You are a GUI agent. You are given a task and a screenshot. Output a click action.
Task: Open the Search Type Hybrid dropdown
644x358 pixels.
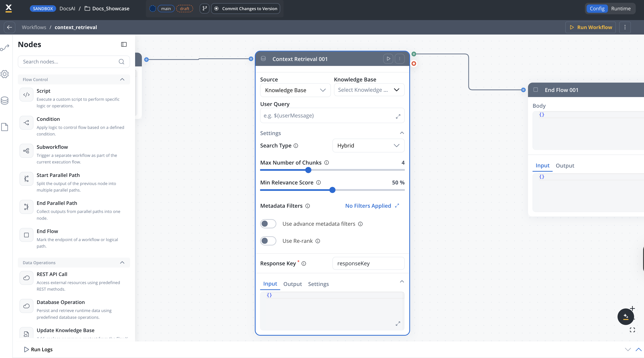368,145
